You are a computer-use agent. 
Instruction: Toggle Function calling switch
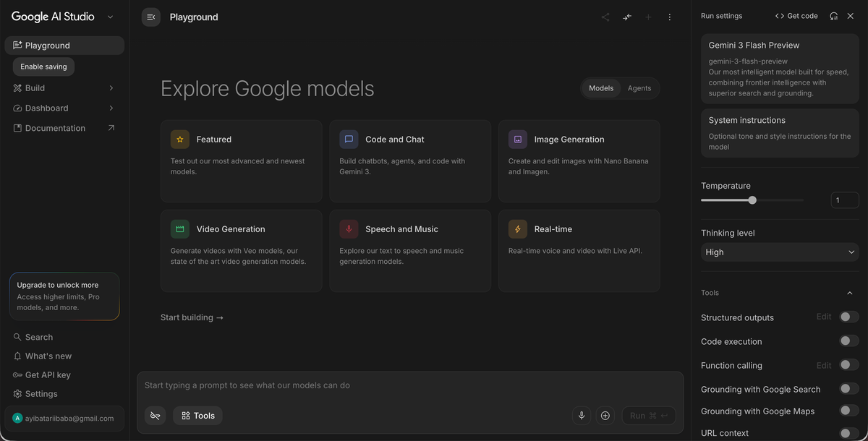click(x=848, y=364)
